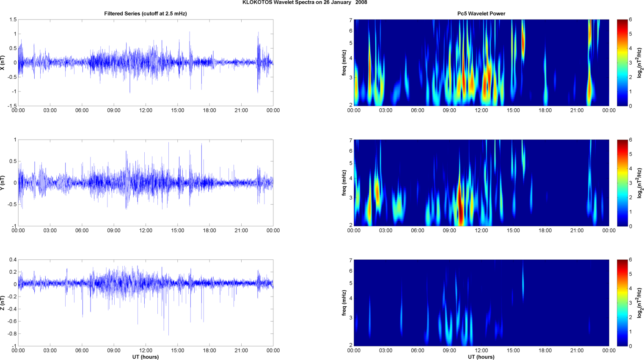Image resolution: width=644 pixels, height=360 pixels.
Task: Click the '21:00' tick under the X spectrogram
Action: click(577, 110)
